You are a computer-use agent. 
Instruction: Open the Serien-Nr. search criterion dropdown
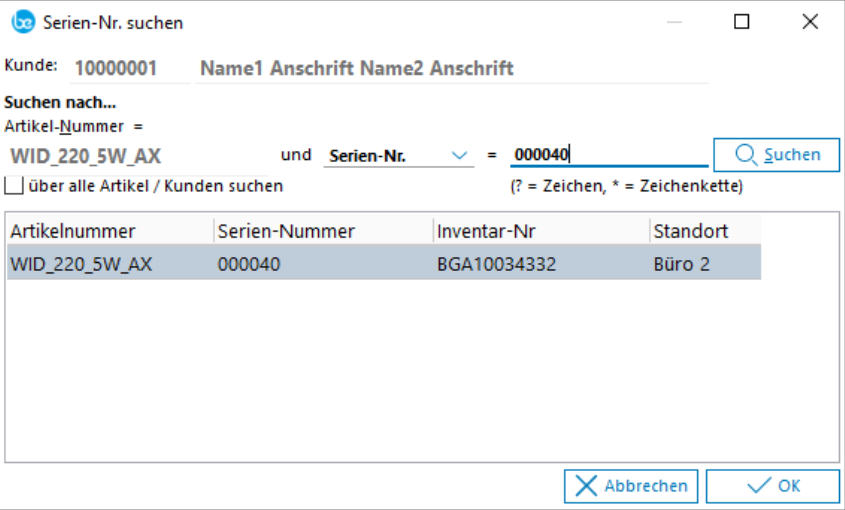click(459, 156)
